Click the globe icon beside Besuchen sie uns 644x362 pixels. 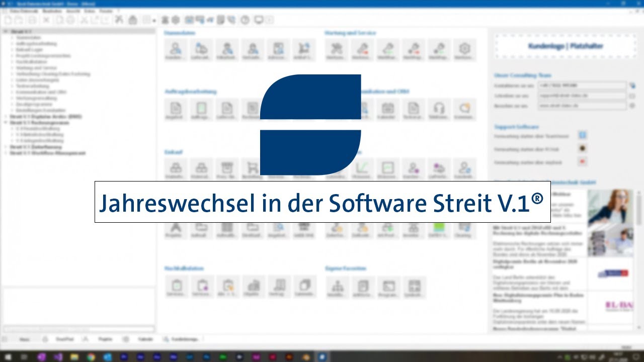632,106
